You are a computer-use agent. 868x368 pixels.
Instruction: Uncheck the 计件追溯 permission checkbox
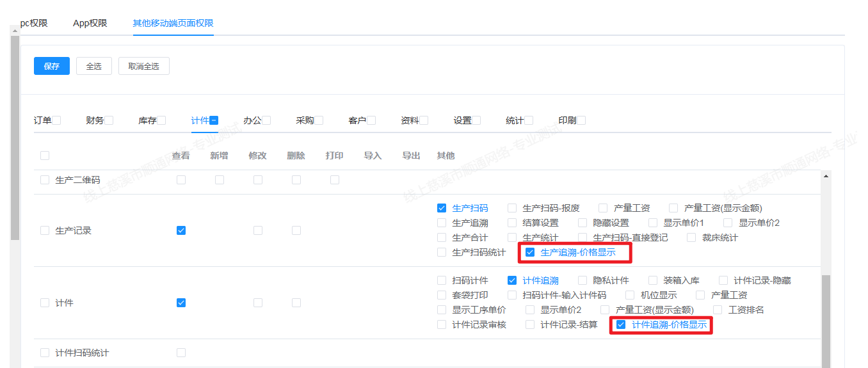[512, 280]
